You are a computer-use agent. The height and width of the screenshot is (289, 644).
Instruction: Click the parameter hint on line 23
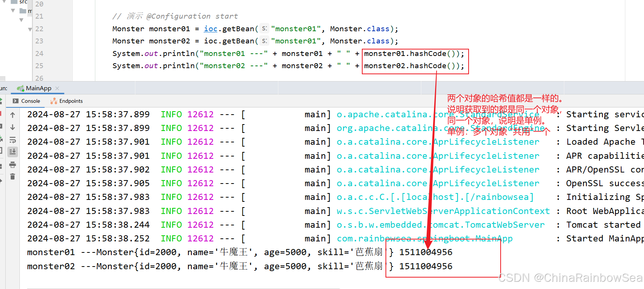265,41
